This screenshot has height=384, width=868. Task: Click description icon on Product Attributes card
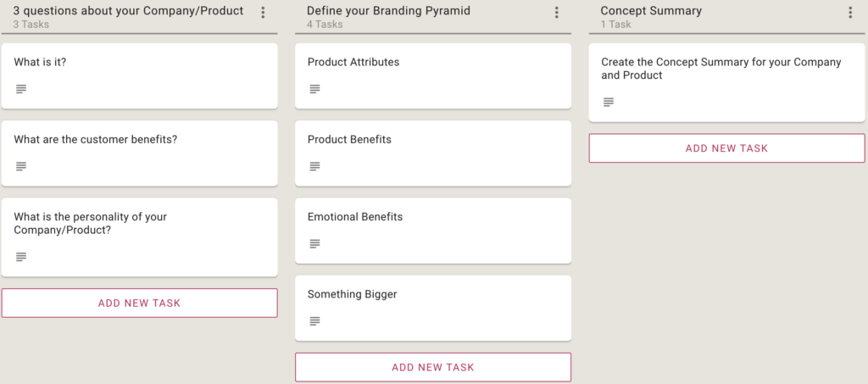pos(314,88)
